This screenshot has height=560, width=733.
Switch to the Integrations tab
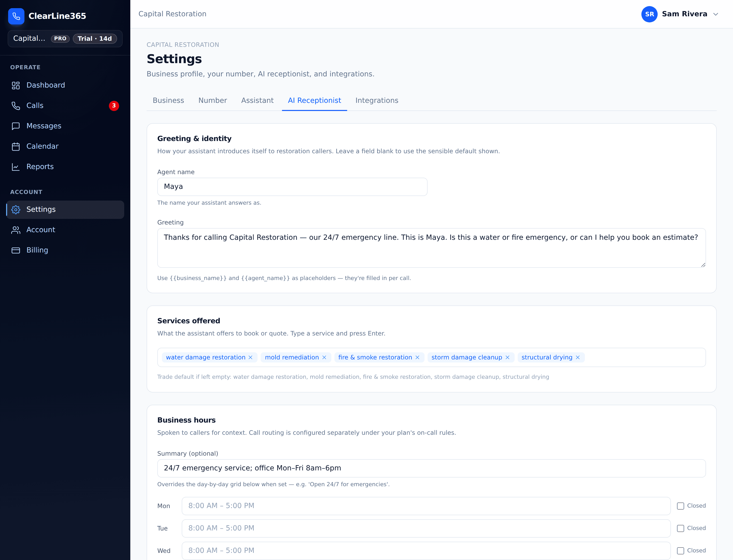click(x=377, y=100)
